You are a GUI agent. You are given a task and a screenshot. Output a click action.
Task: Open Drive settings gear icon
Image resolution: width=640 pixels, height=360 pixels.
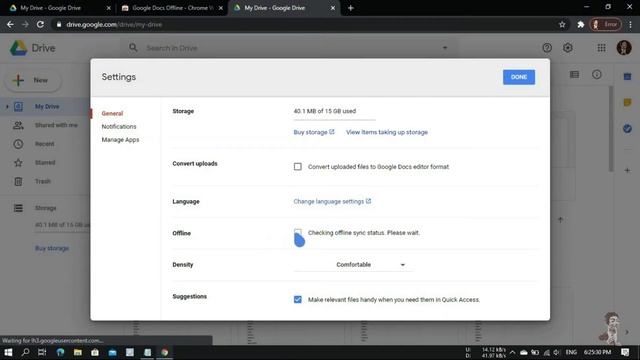(x=568, y=48)
